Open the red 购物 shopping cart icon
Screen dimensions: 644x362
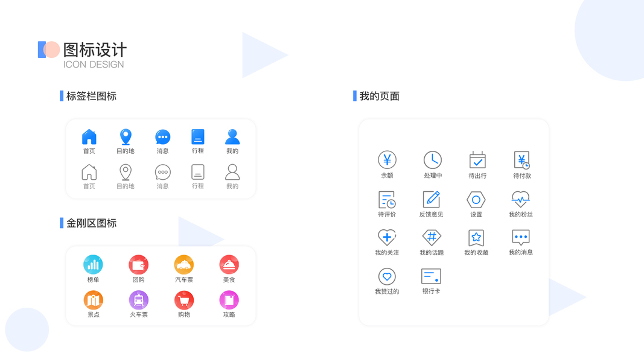point(184,300)
